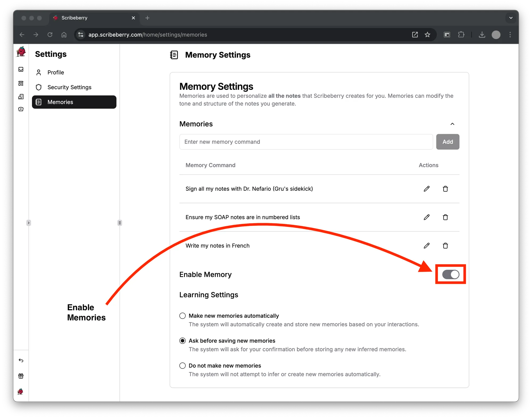Toggle the Enable Memory switch
The width and height of the screenshot is (532, 418).
(451, 275)
